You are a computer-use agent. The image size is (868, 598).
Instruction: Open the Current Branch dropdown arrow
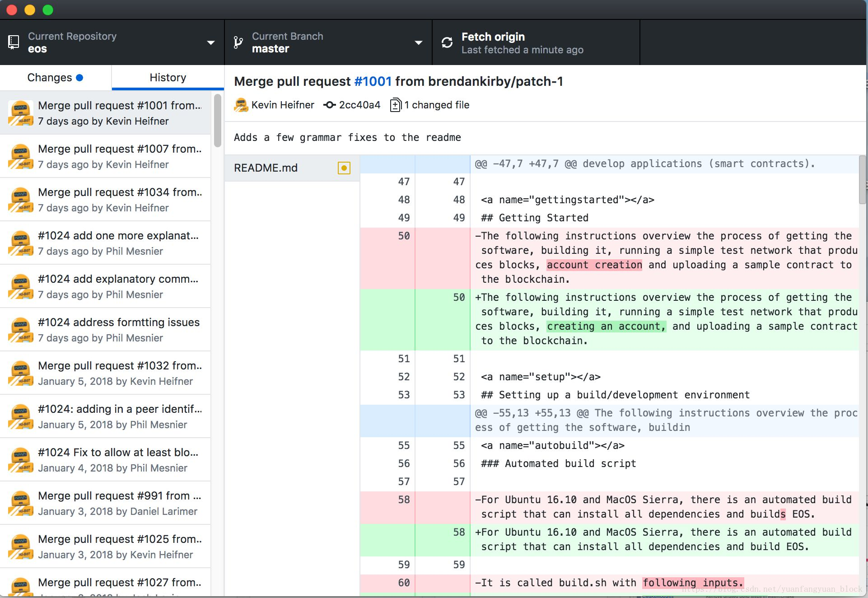point(418,42)
